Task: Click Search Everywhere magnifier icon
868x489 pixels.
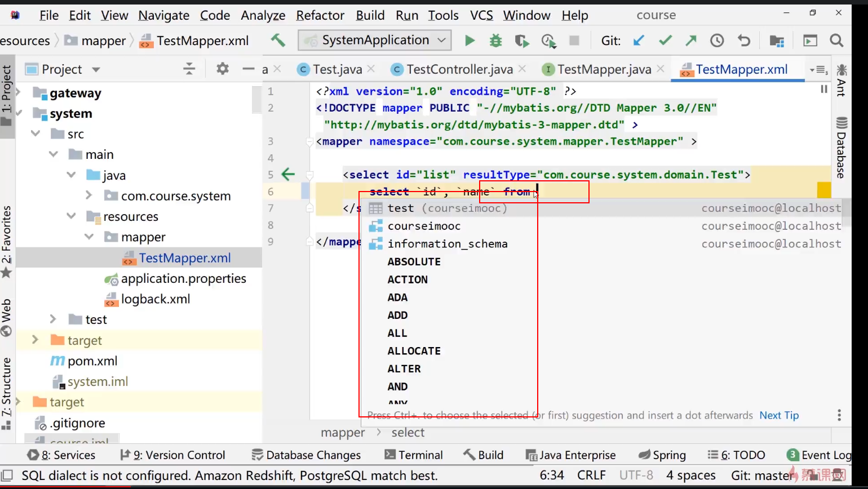Action: (x=837, y=41)
